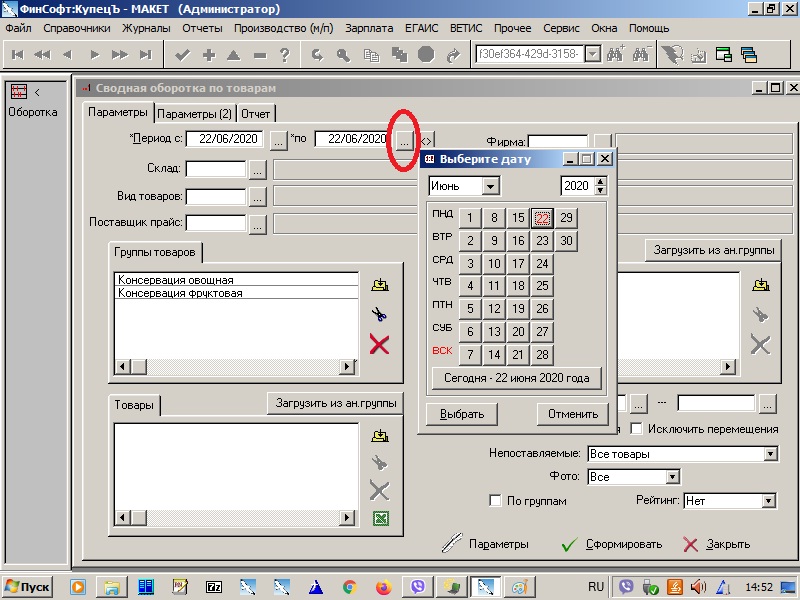Image resolution: width=800 pixels, height=600 pixels.
Task: Click the binoculars with minus icon
Action: point(641,54)
